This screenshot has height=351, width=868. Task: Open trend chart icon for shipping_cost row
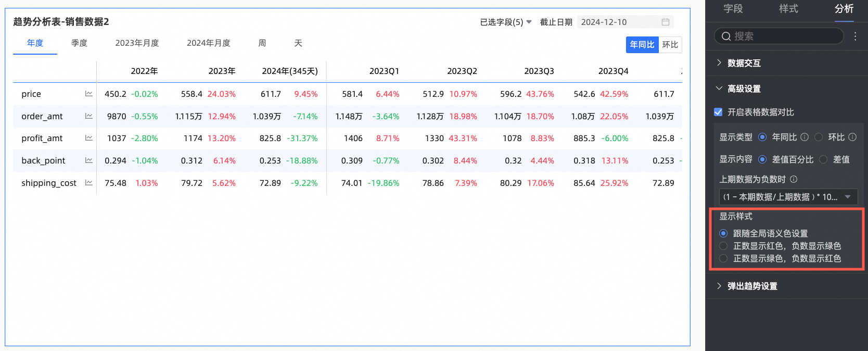(x=88, y=183)
